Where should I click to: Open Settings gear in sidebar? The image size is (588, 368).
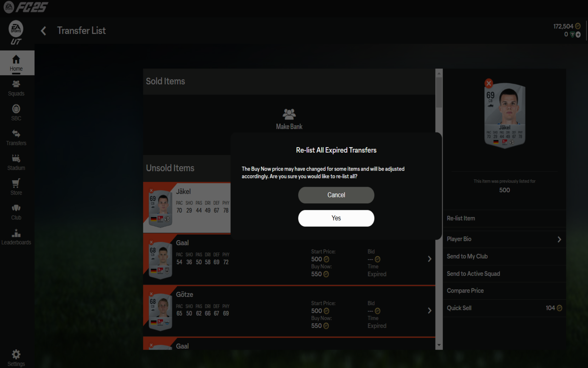(x=16, y=357)
